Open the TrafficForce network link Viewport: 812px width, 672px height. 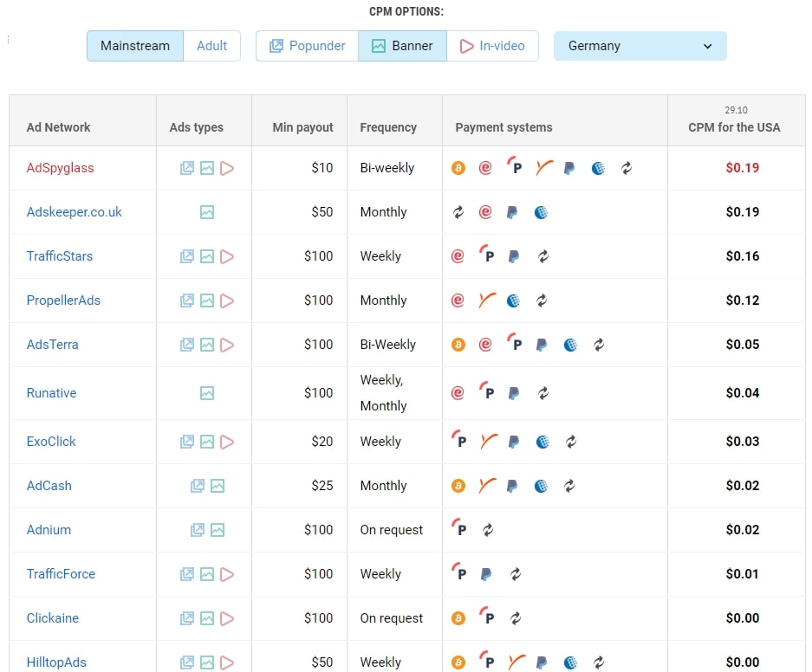pos(61,573)
